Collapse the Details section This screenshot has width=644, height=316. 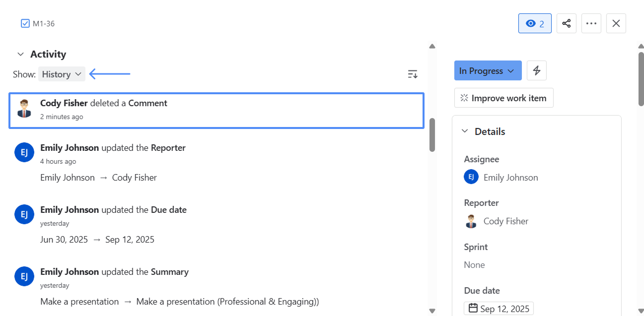[464, 131]
